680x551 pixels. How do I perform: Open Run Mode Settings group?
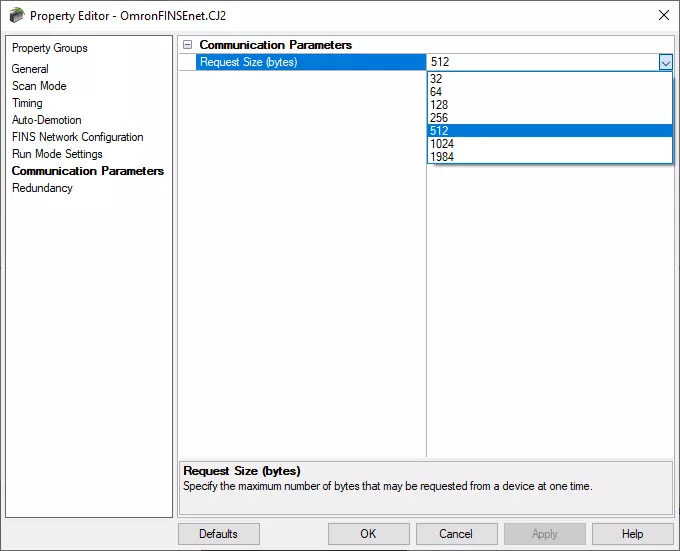pos(57,154)
